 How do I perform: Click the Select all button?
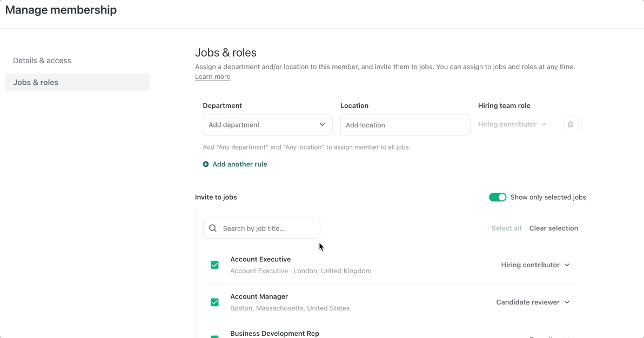point(506,228)
